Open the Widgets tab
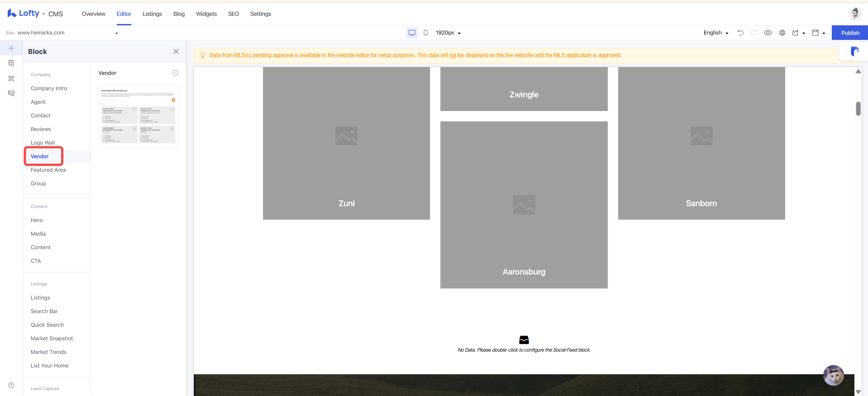 (206, 14)
